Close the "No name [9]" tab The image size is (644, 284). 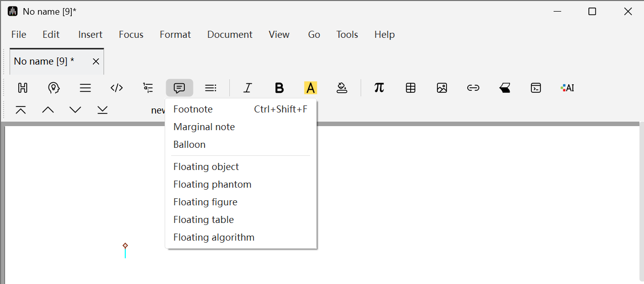click(x=96, y=62)
